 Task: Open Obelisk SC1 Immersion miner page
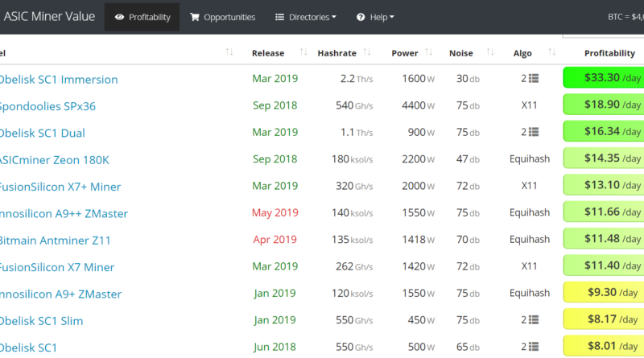pyautogui.click(x=59, y=79)
